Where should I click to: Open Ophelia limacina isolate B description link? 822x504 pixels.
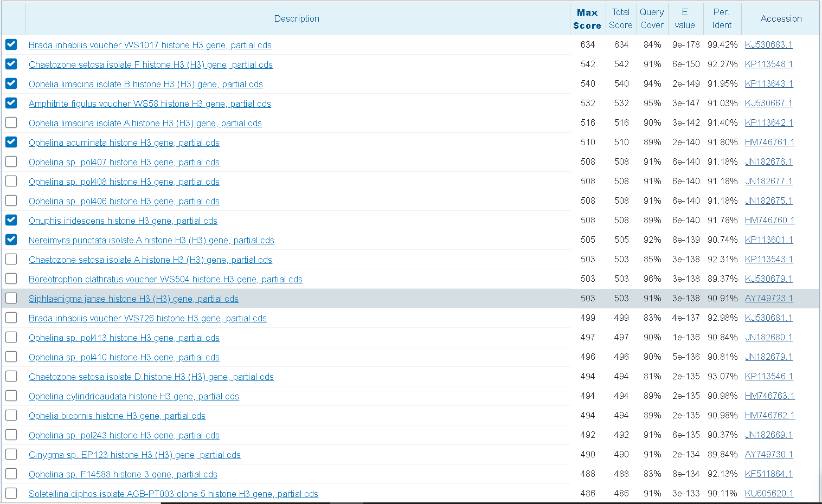click(146, 84)
